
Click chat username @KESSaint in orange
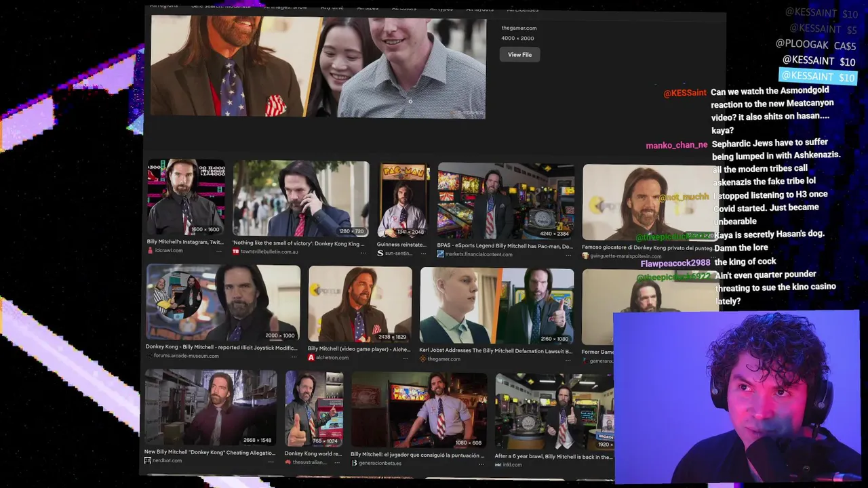coord(685,93)
